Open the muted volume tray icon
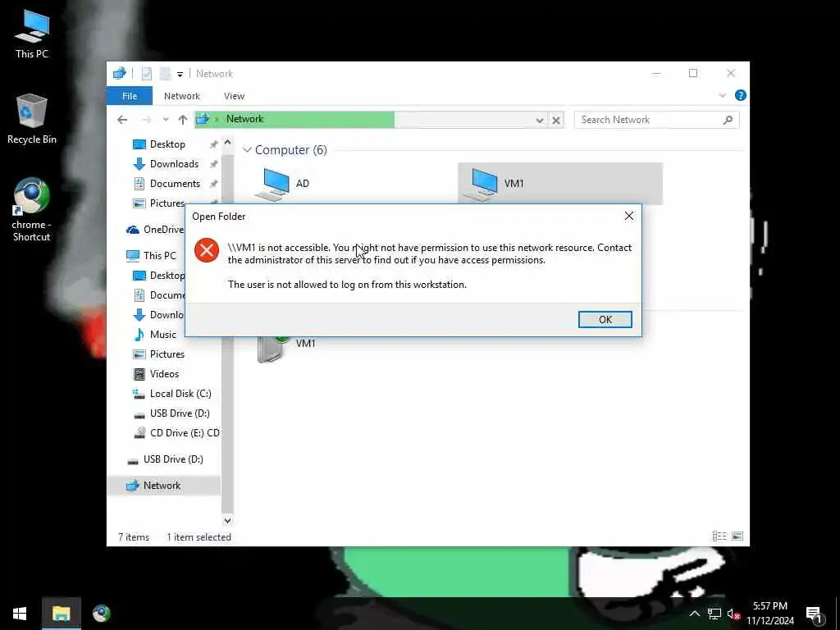Screen dimensions: 840x630 click(x=733, y=614)
